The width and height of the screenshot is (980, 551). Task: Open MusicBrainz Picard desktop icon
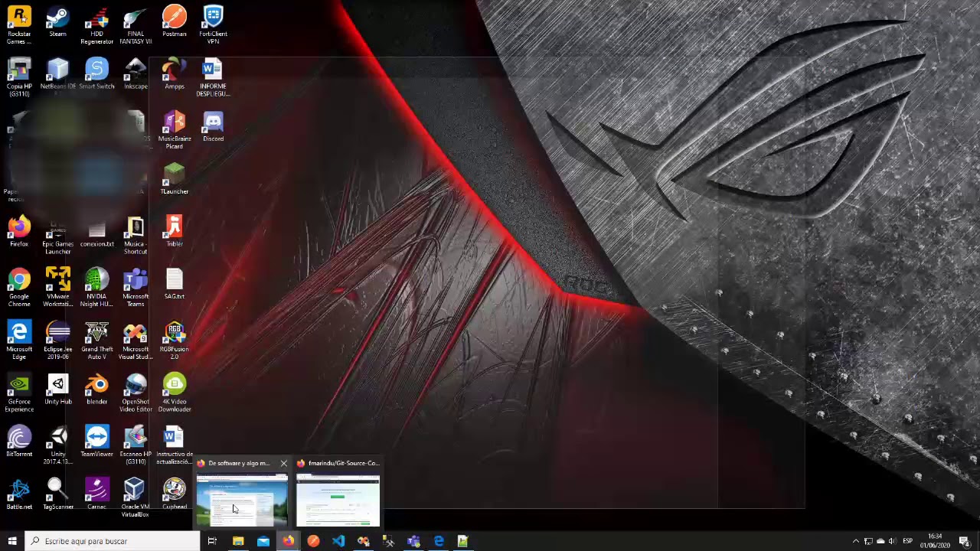174,129
